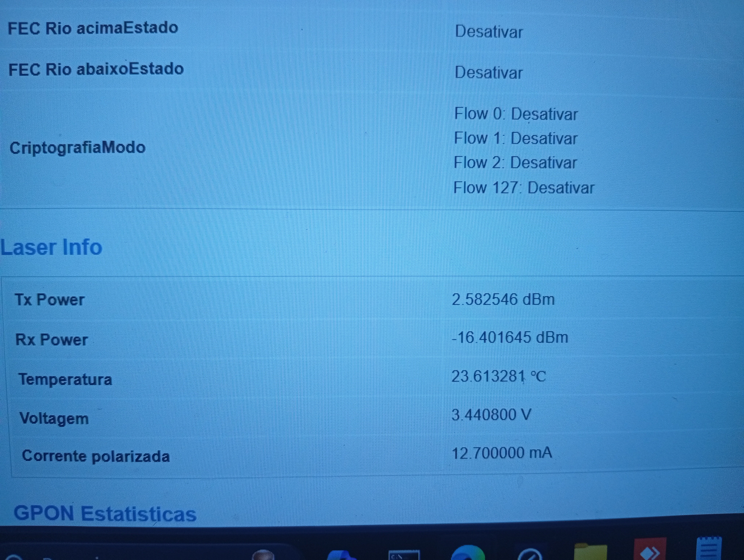Viewport: 744px width, 560px height.
Task: Click the round white taskbar icon beside Edge
Action: pos(530,555)
